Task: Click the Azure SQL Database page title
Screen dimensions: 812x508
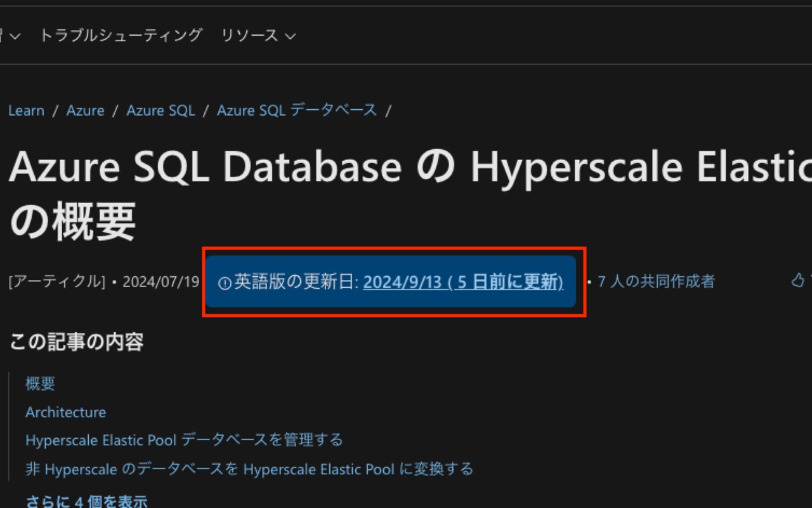Action: [410, 195]
